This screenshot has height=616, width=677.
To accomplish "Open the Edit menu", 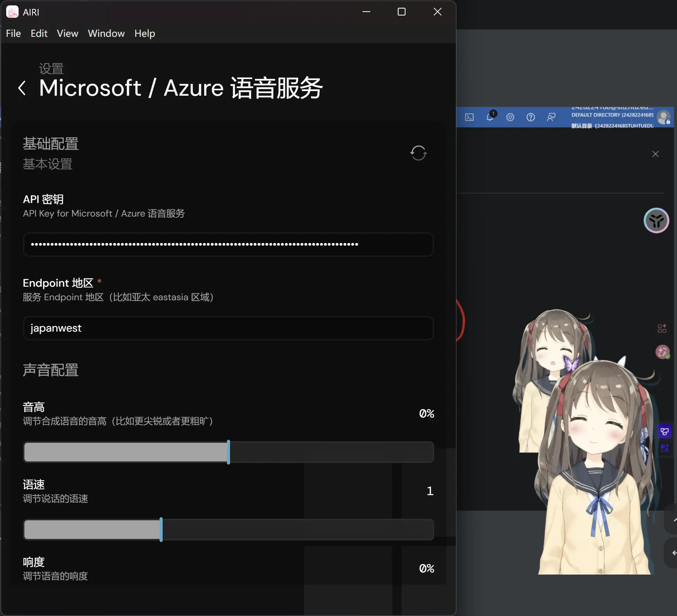I will click(39, 33).
